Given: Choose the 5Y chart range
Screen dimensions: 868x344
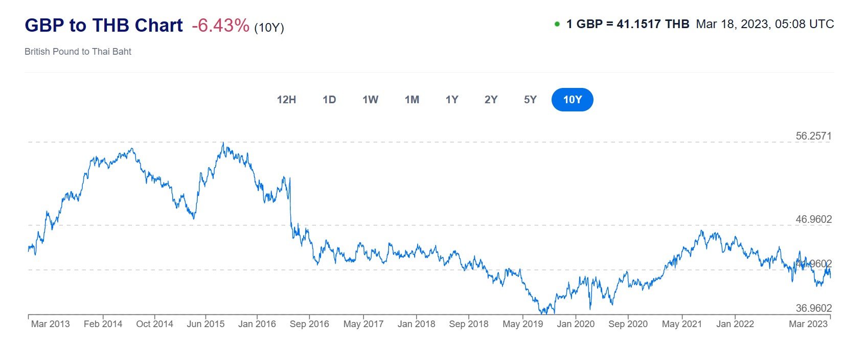Looking at the screenshot, I should [531, 100].
